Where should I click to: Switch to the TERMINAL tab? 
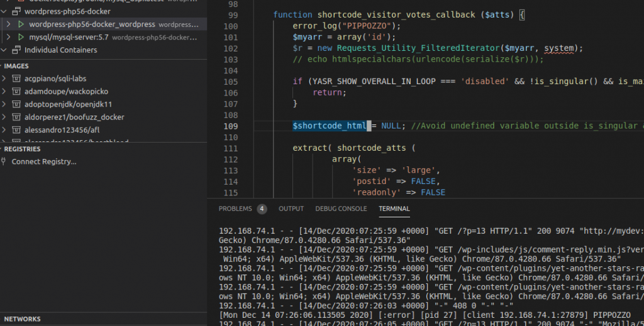click(394, 209)
